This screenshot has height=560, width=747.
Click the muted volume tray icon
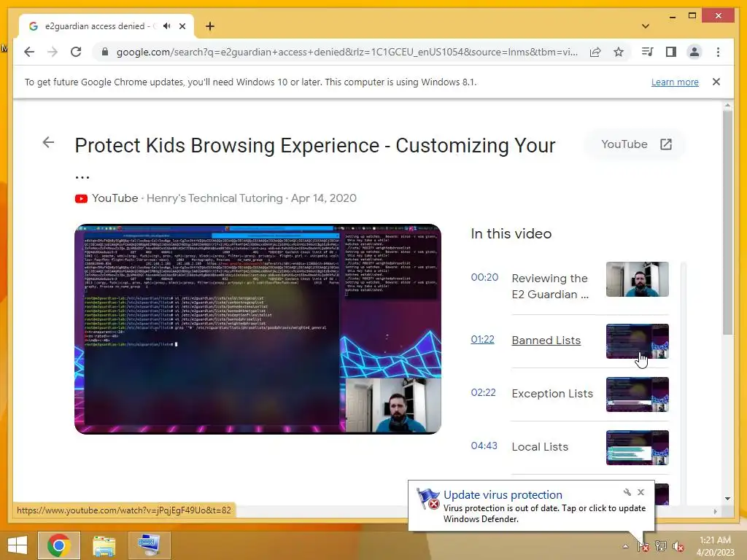[x=678, y=546]
